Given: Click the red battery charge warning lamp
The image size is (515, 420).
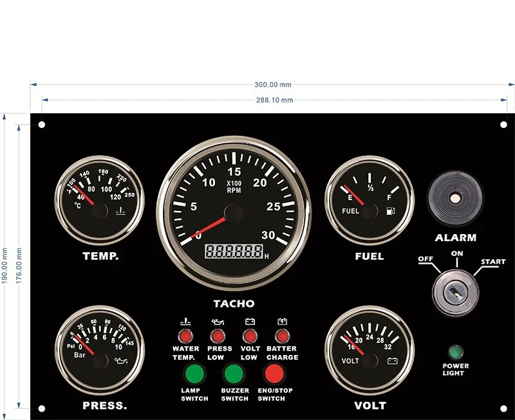Looking at the screenshot, I should coord(282,336).
